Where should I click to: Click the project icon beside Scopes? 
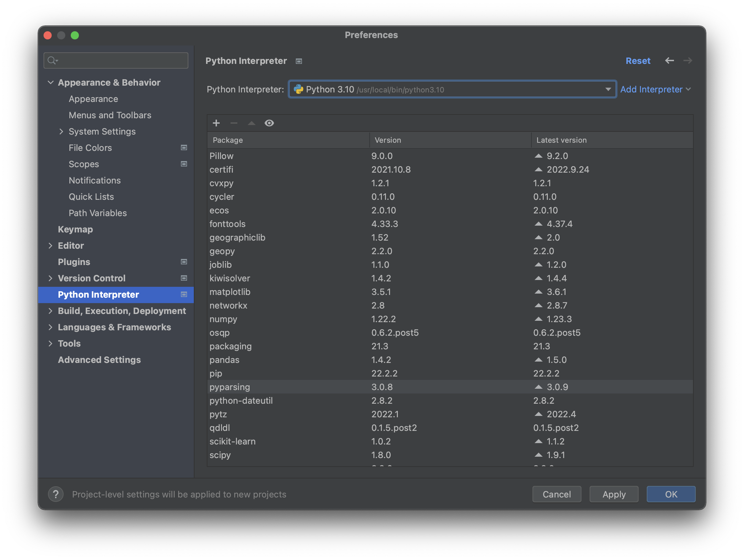(x=184, y=164)
